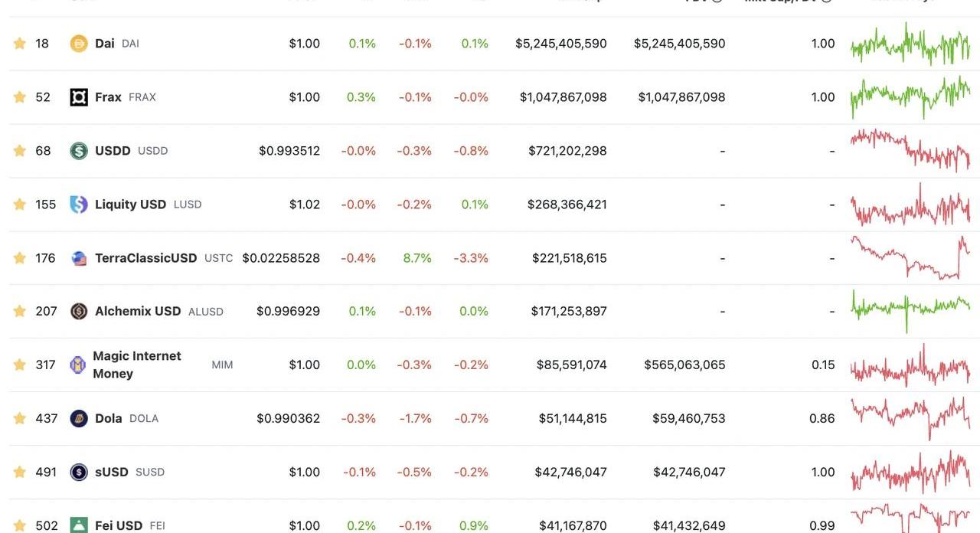This screenshot has height=533, width=980.
Task: Click the Alchemix USD logo icon
Action: click(x=79, y=312)
